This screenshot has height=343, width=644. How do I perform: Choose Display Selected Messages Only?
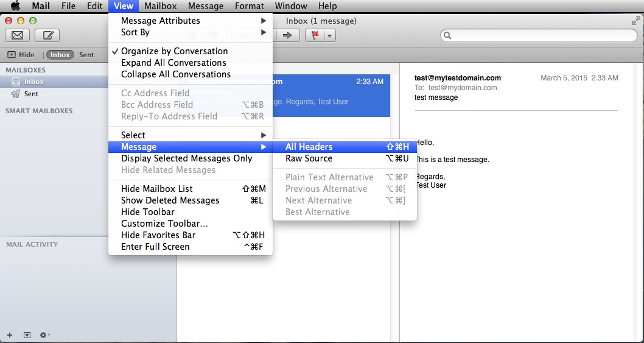191,158
